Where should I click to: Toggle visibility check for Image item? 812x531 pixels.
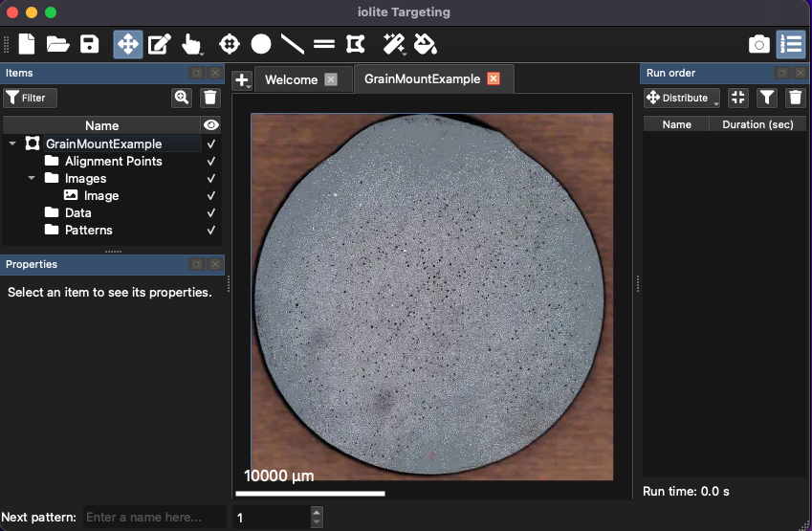pyautogui.click(x=210, y=195)
